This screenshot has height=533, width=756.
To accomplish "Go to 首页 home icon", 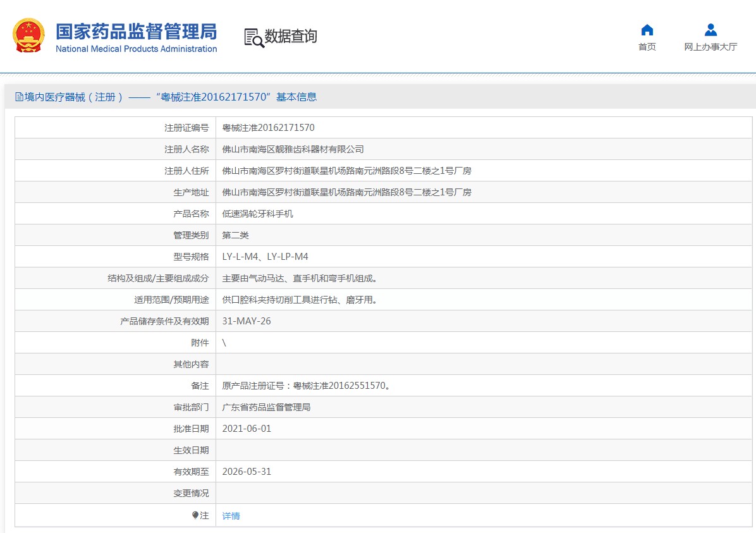I will [647, 30].
